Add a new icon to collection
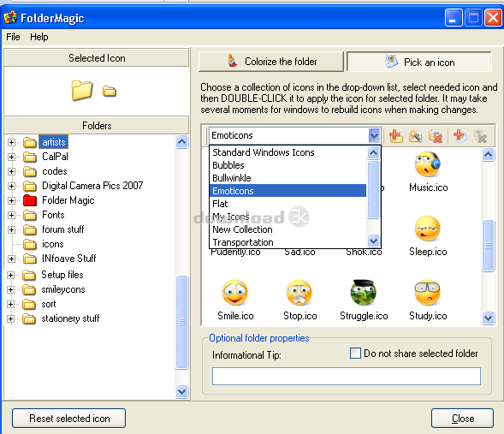This screenshot has width=504, height=434. (460, 136)
